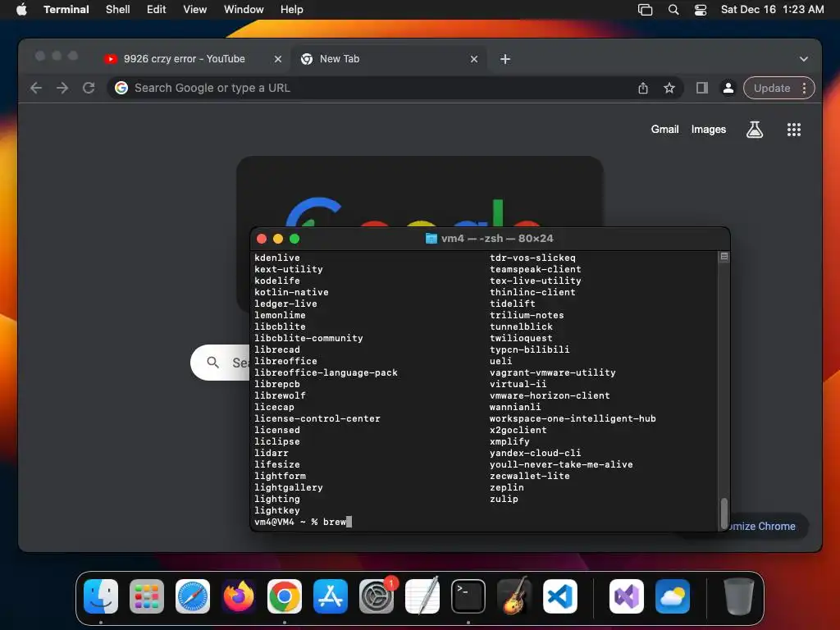This screenshot has height=630, width=840.
Task: Click Chrome share page icon
Action: (x=643, y=88)
